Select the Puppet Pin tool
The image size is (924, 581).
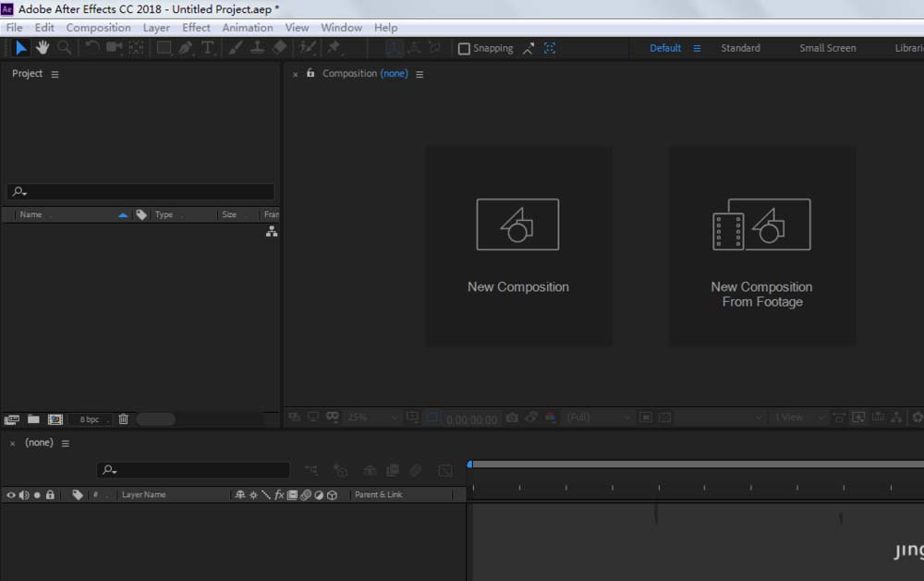coord(334,48)
